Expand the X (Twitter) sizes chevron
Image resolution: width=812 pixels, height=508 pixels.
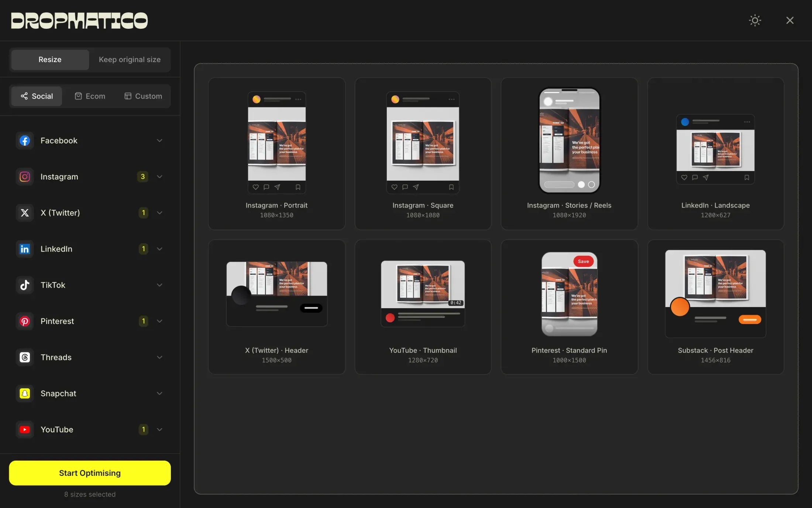tap(159, 213)
